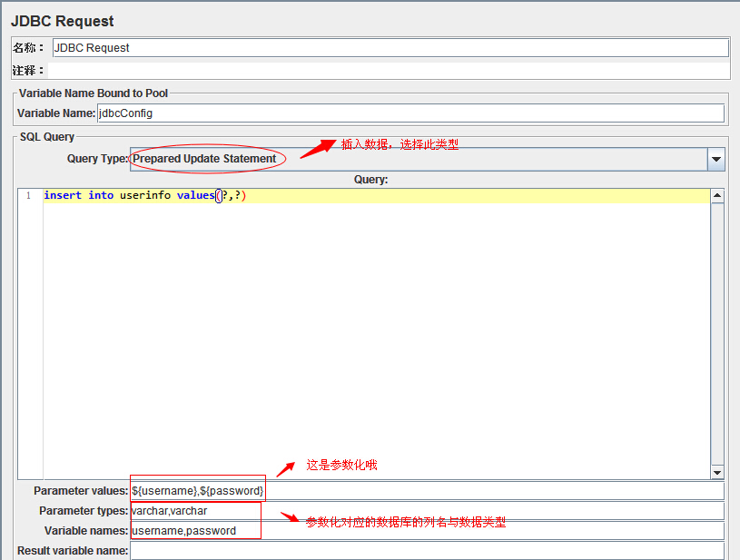Click the 注释 comment input field
This screenshot has width=740, height=560.
(389, 70)
